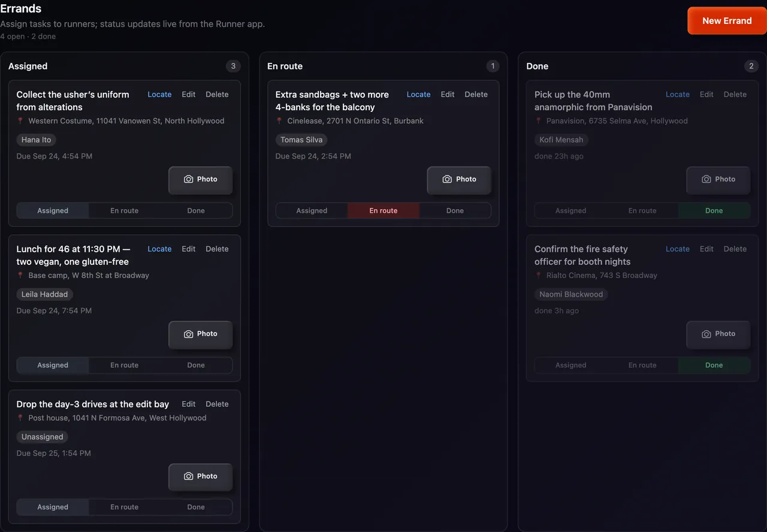Mark Extra sandbags errand Done
Viewport: 767px width, 532px height.
coord(455,211)
